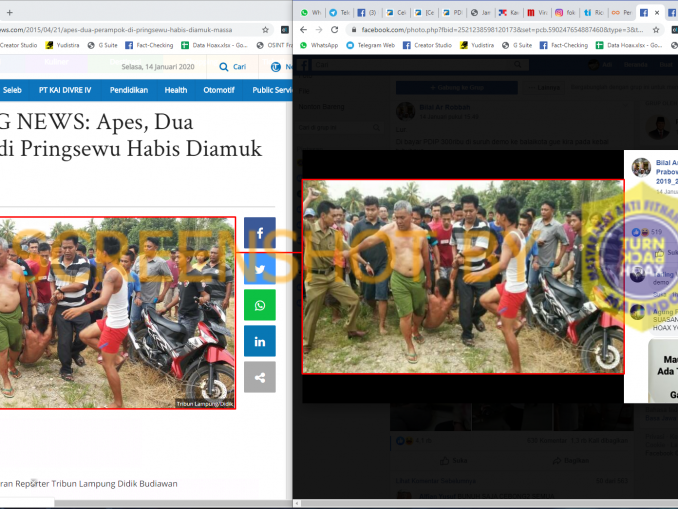Screen dimensions: 678x509
Task: Switch to the Telegram browser tab
Action: pos(339,13)
